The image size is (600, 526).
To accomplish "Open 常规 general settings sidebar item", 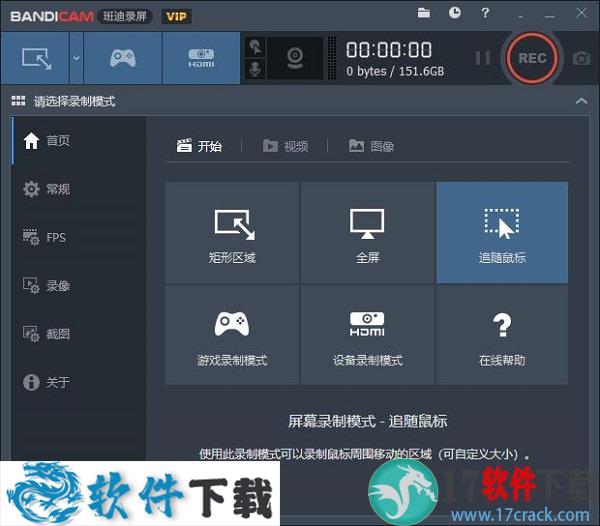I will (78, 189).
